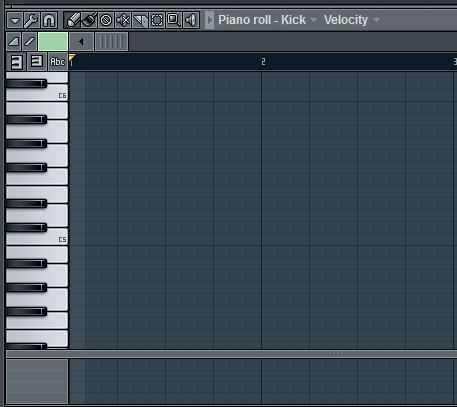
Task: Click the striped bars button in second toolbar row
Action: [112, 42]
